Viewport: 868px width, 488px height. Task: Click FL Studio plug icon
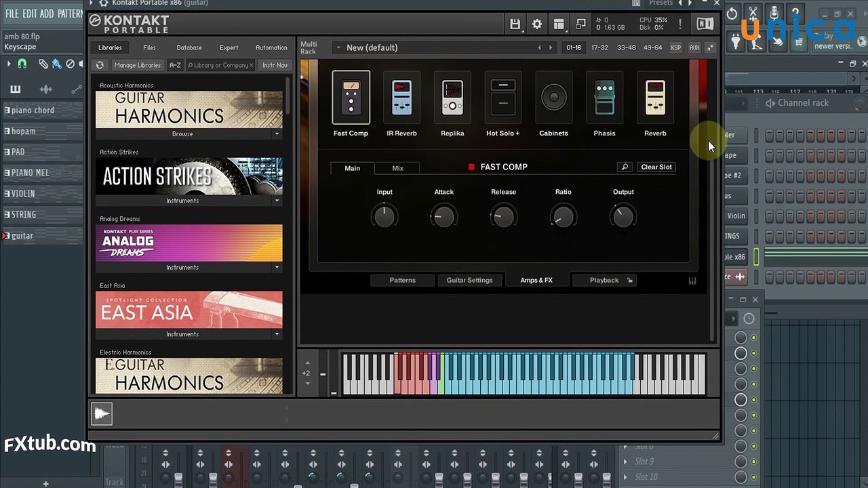(x=736, y=43)
